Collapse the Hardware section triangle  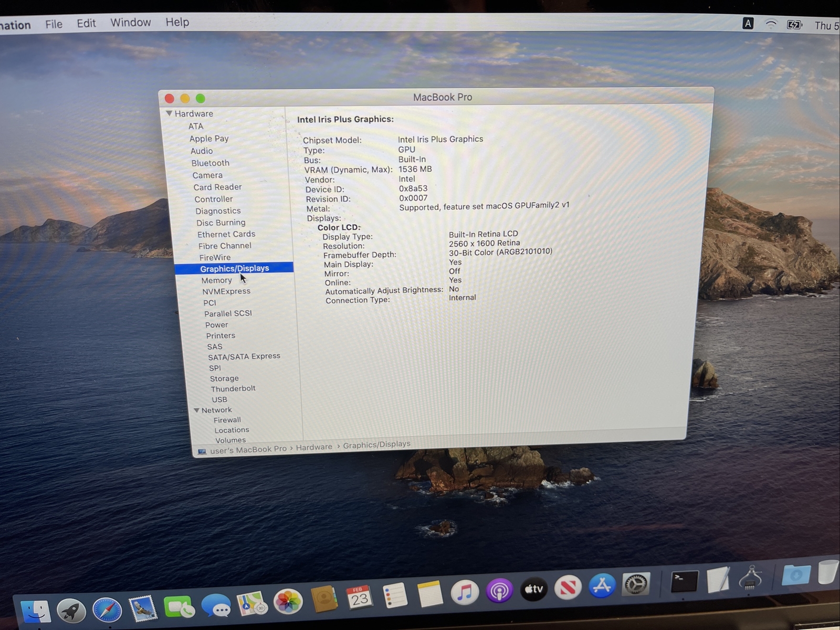(x=169, y=113)
